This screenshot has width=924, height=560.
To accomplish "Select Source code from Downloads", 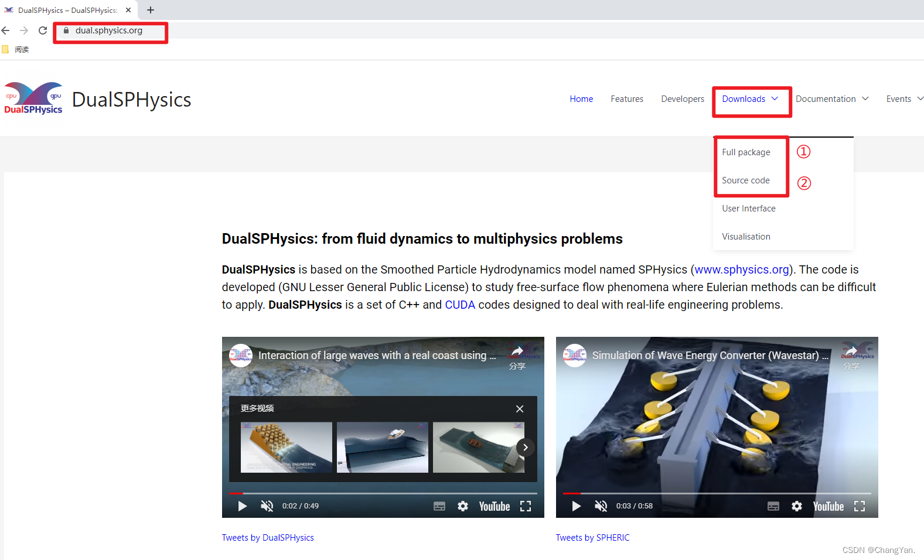I will coord(746,180).
